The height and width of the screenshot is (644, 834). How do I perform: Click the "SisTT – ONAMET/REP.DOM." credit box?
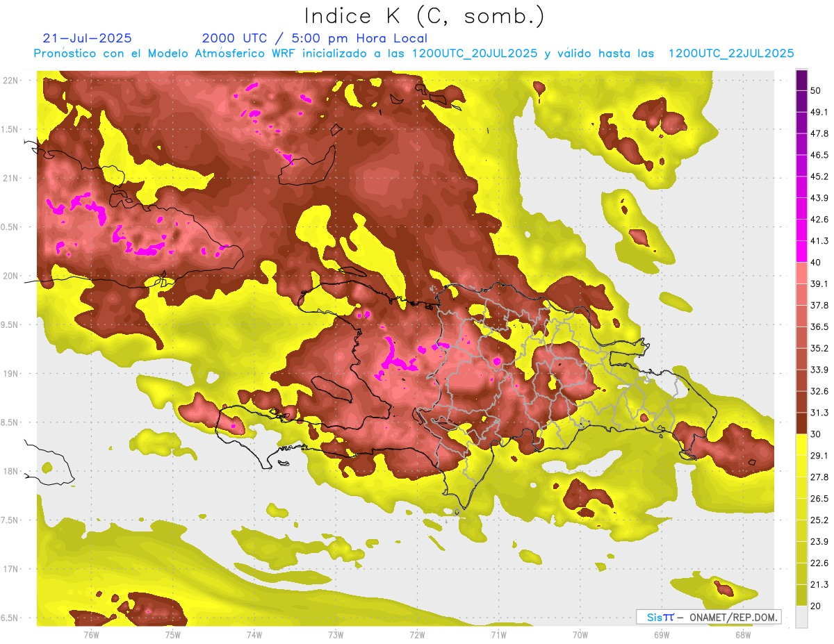pos(708,617)
